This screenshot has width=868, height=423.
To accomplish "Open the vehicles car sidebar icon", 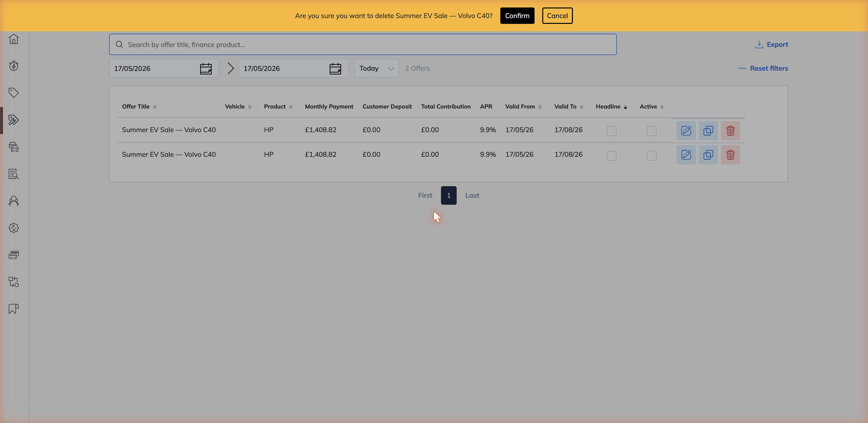I will tap(14, 147).
